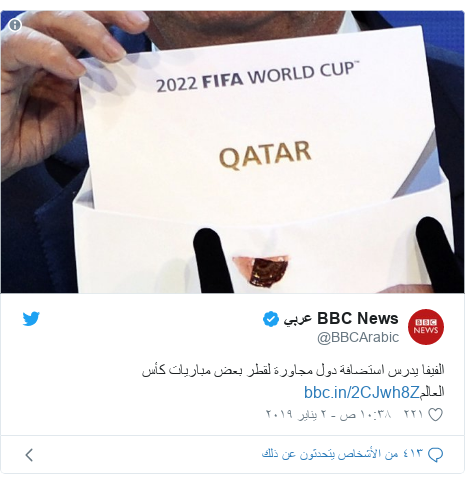Click the BBC News red avatar
The image size is (465, 484).
[x=426, y=327]
